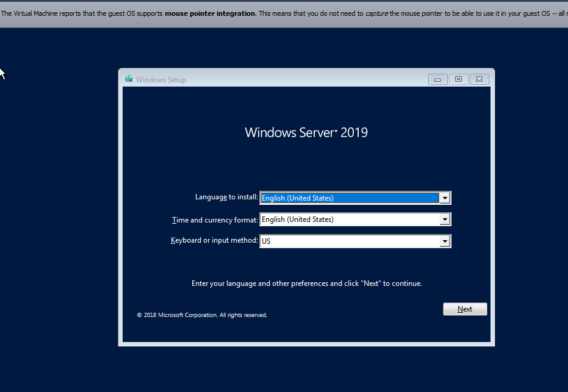Click the 'Keyboard or input method' label

coord(214,240)
